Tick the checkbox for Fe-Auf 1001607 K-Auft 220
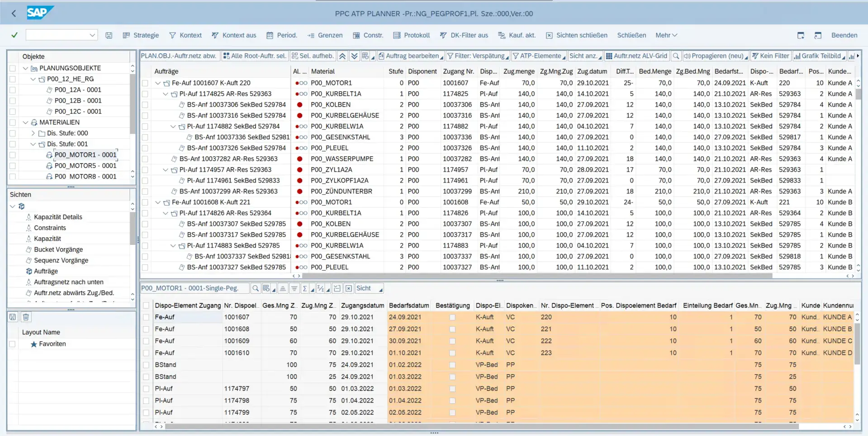Screen dimensions: 868x436 (145, 83)
